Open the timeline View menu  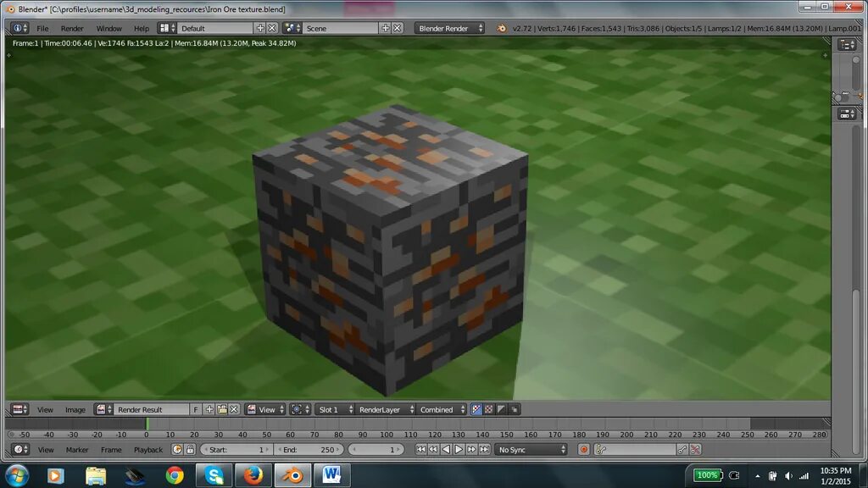[46, 450]
